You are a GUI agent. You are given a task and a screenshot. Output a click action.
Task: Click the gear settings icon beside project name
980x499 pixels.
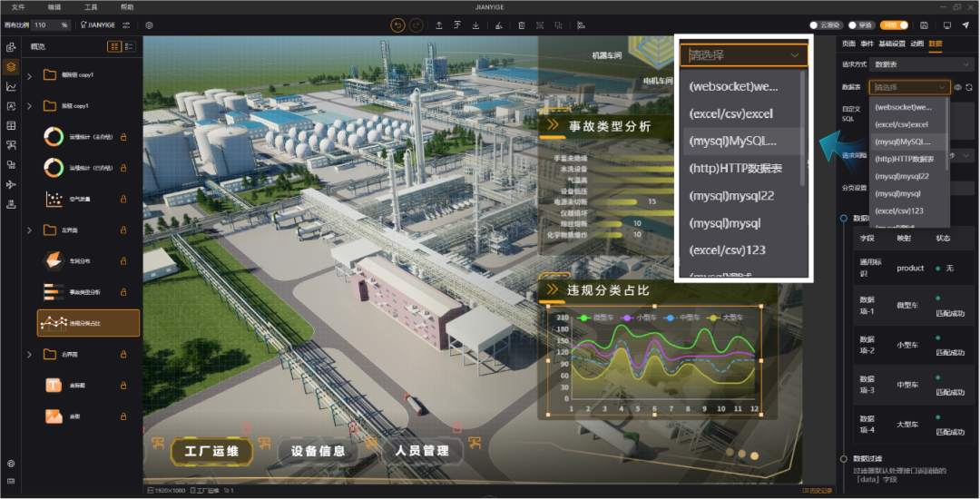149,25
